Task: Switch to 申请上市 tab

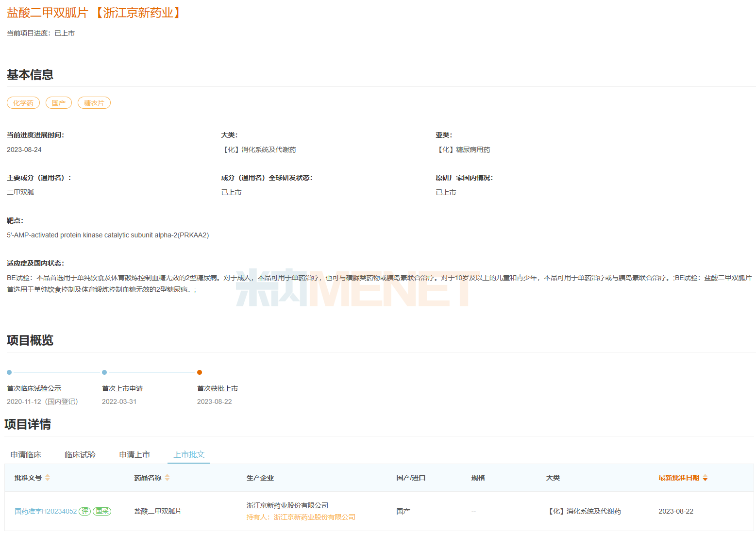Action: click(134, 454)
